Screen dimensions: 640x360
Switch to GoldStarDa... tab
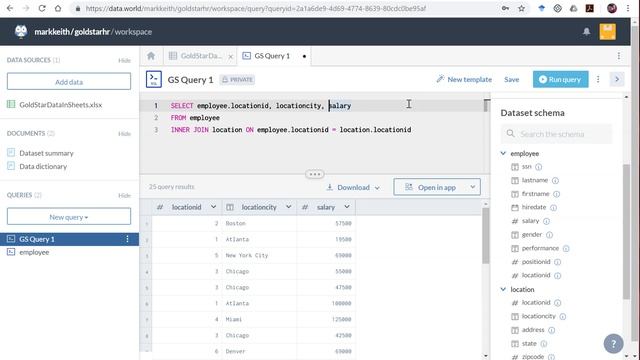click(x=200, y=56)
